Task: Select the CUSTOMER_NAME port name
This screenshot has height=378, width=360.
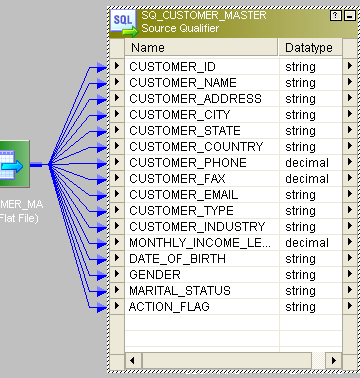Action: point(183,83)
